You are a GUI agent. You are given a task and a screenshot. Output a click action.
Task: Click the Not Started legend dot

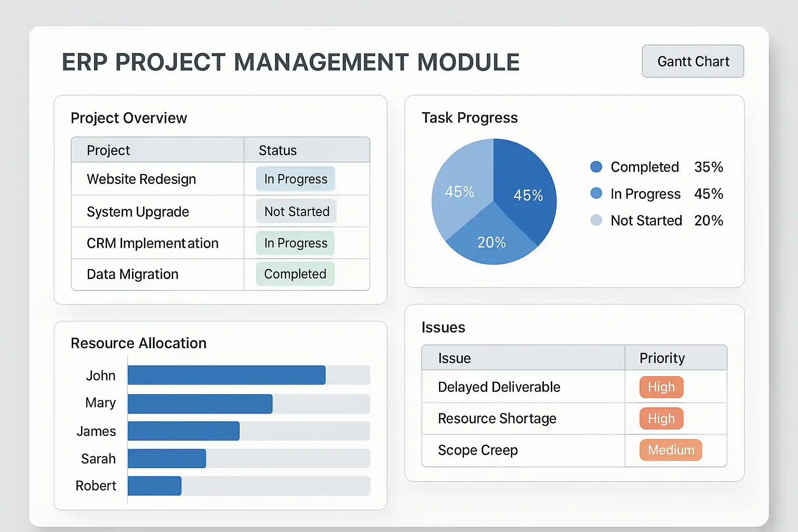point(596,220)
